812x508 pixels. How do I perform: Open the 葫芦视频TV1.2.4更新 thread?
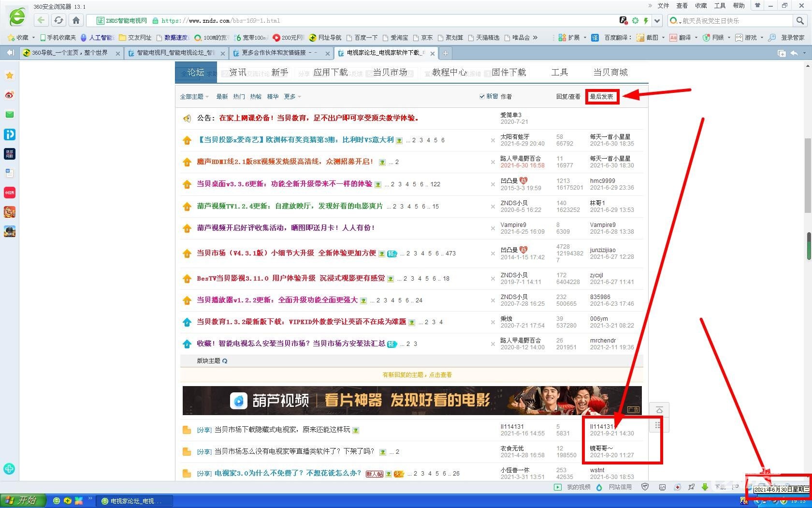[x=290, y=206]
